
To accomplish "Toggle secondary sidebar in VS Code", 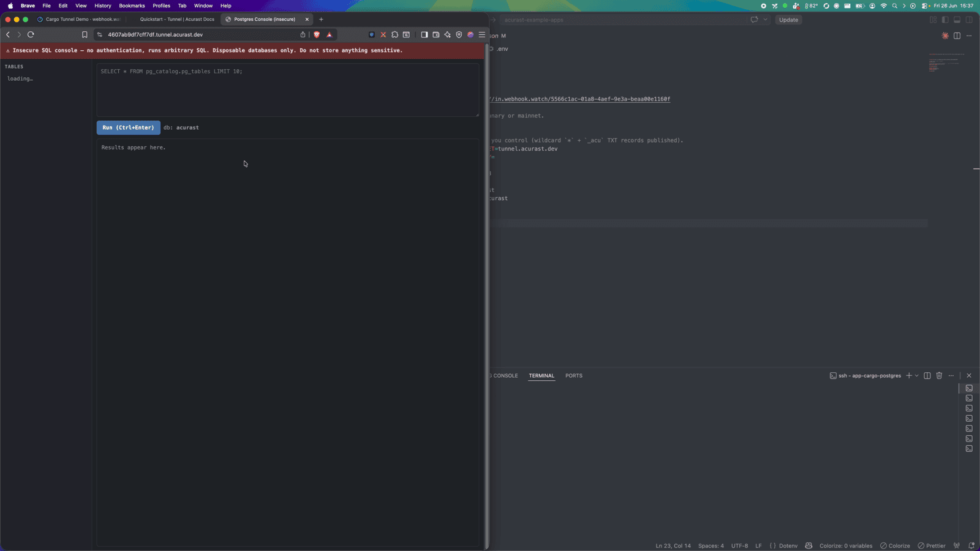I will (969, 20).
